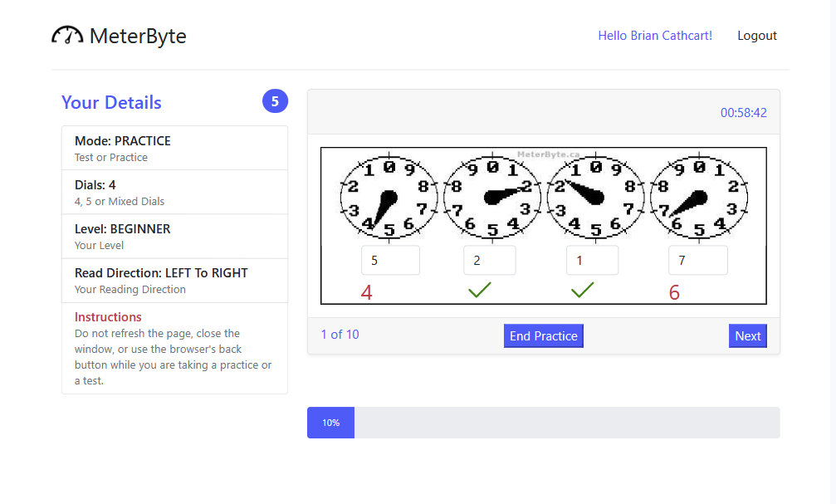The height and width of the screenshot is (504, 836).
Task: Click the MeterByte brand name
Action: click(138, 36)
